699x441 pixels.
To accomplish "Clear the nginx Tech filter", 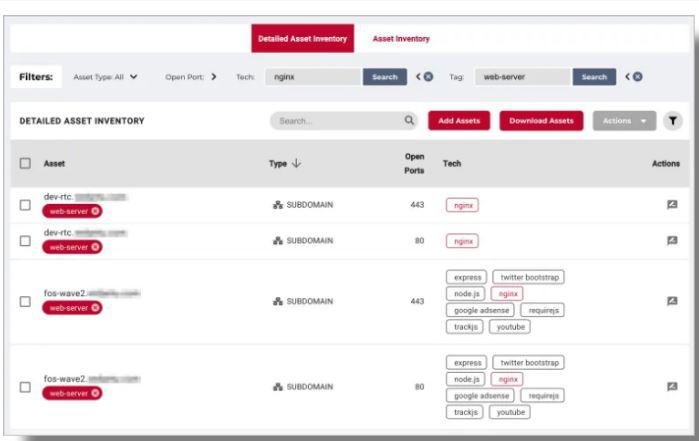I will (428, 77).
